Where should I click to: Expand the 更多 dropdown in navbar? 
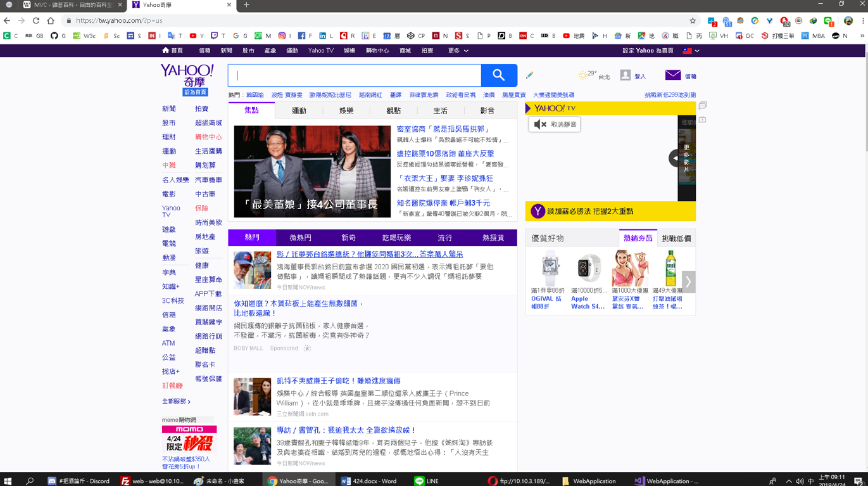pyautogui.click(x=458, y=50)
